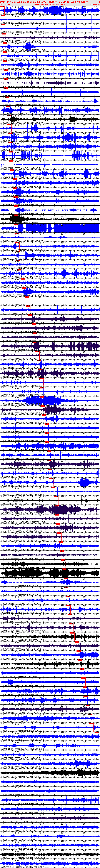Click the start time 01:47:21.00 label
Image resolution: width=100 pixels, height=868 pixels.
[x=5, y=5]
